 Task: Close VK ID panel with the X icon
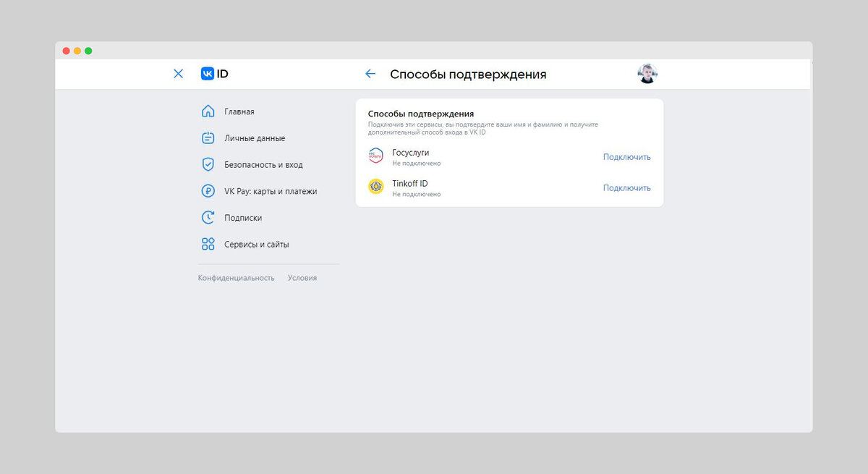click(x=179, y=74)
